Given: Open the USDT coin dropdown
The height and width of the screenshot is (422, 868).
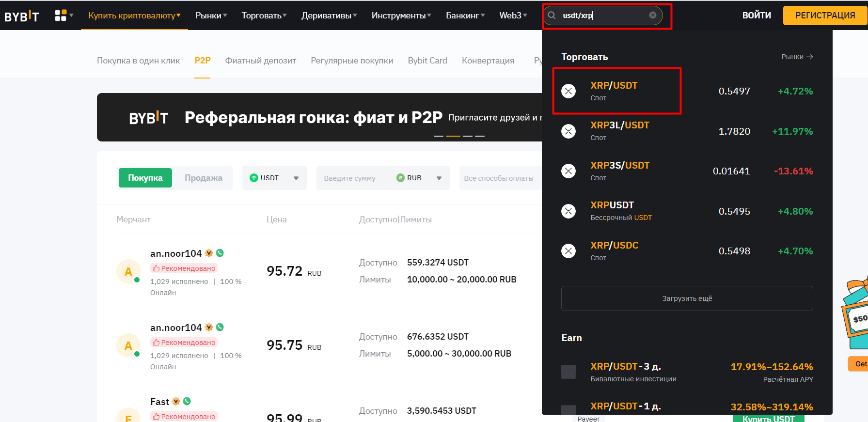Looking at the screenshot, I should tap(274, 178).
